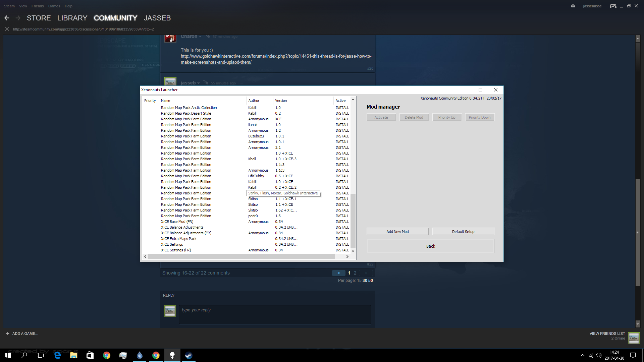644x362 pixels.
Task: Click Priority Up button
Action: point(447,117)
